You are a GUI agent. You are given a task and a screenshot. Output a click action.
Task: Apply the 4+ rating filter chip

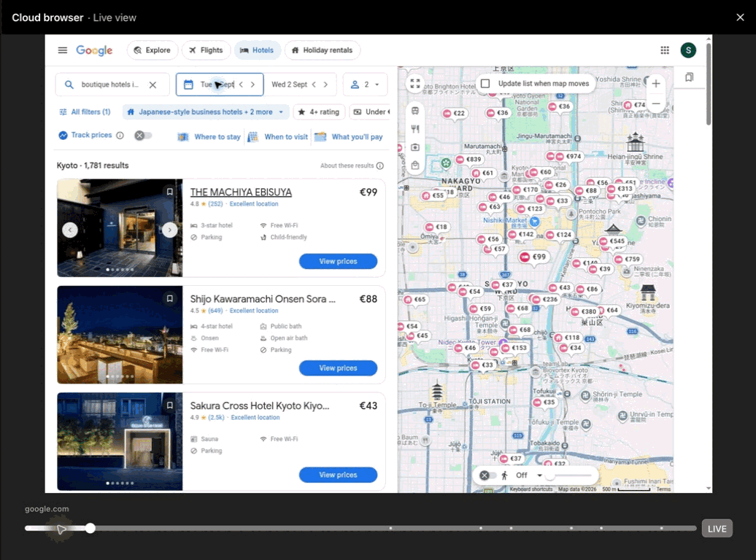pos(319,112)
